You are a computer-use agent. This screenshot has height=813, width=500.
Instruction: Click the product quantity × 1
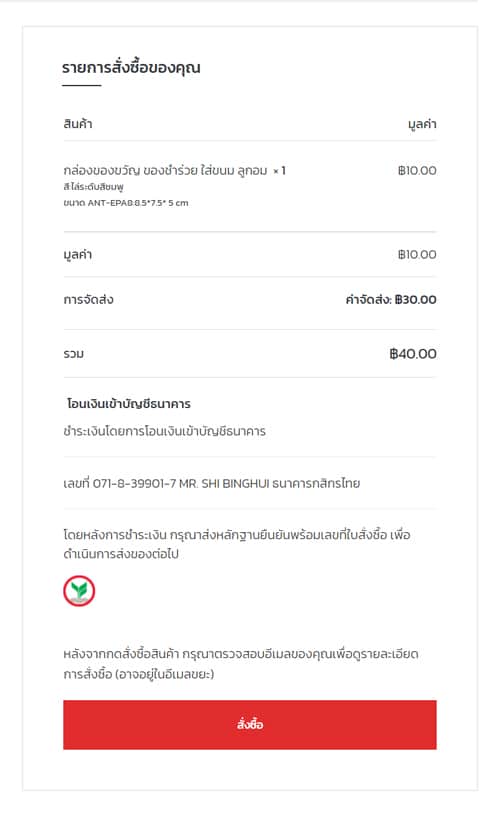pos(280,171)
